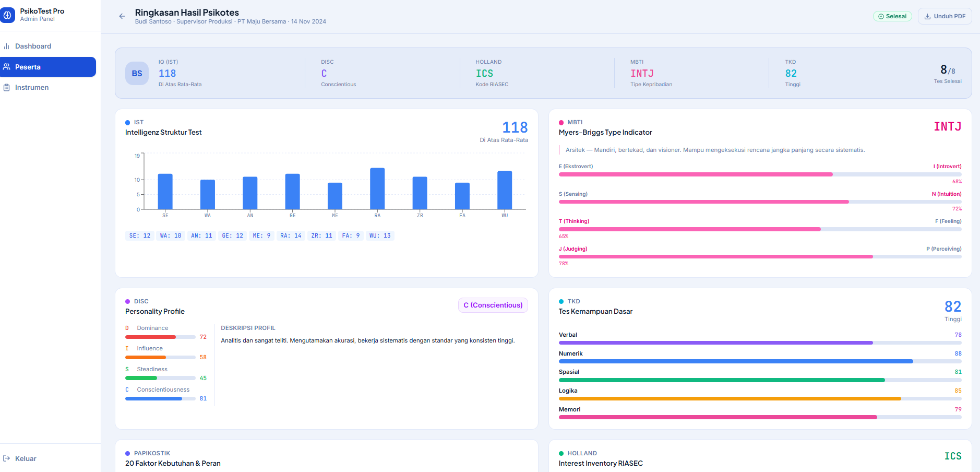Click the download icon in Unduh PDF
This screenshot has height=472, width=980.
[x=928, y=16]
